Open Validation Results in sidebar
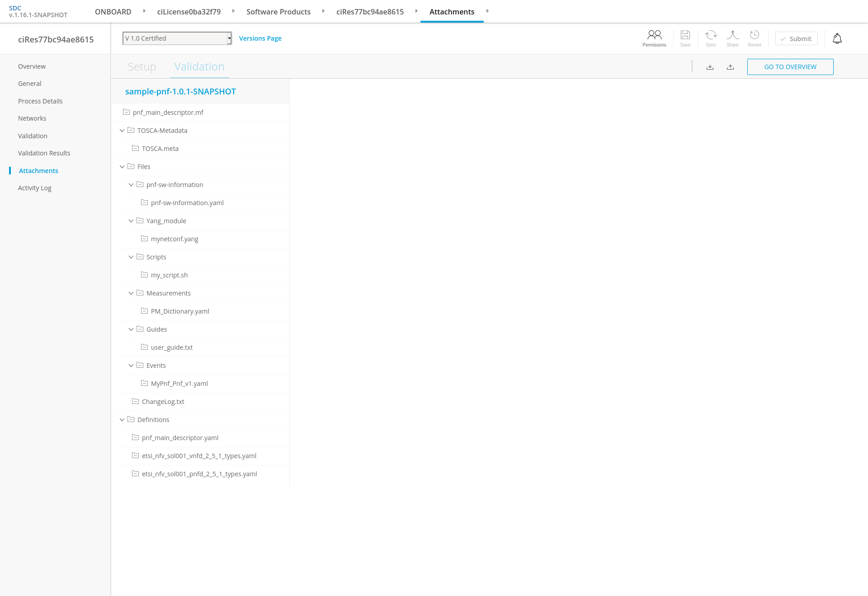Image resolution: width=868 pixels, height=596 pixels. click(x=44, y=153)
